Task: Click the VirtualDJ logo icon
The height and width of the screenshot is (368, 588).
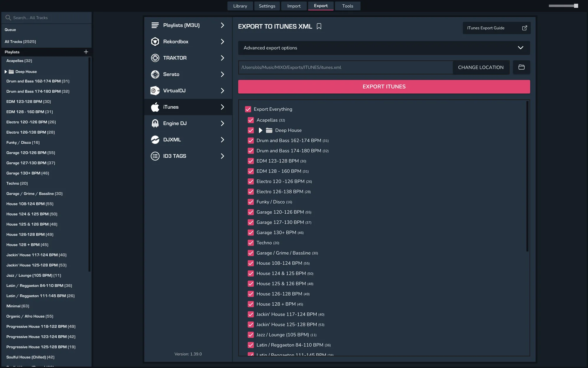Action: (x=155, y=91)
